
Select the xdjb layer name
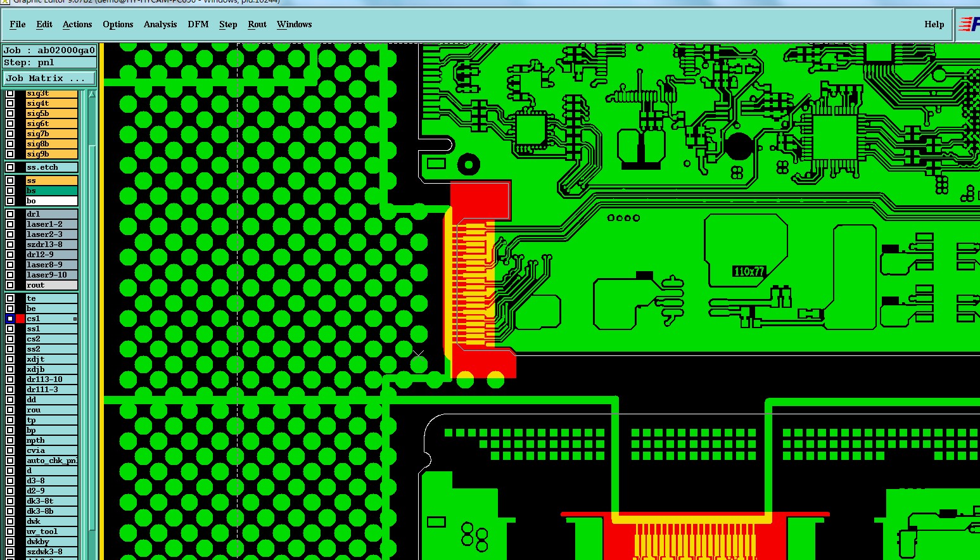click(x=51, y=369)
